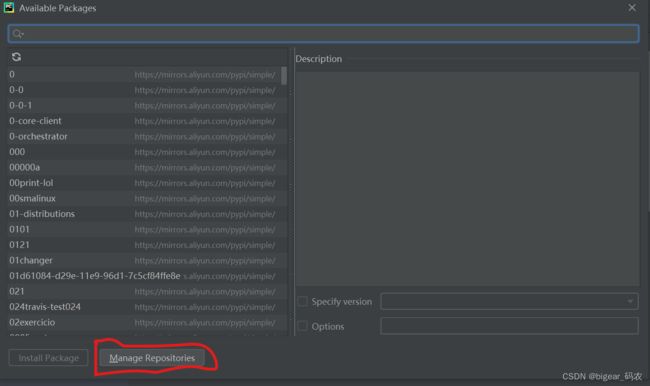The height and width of the screenshot is (386, 650).
Task: Select package '000' in list
Action: tap(143, 152)
